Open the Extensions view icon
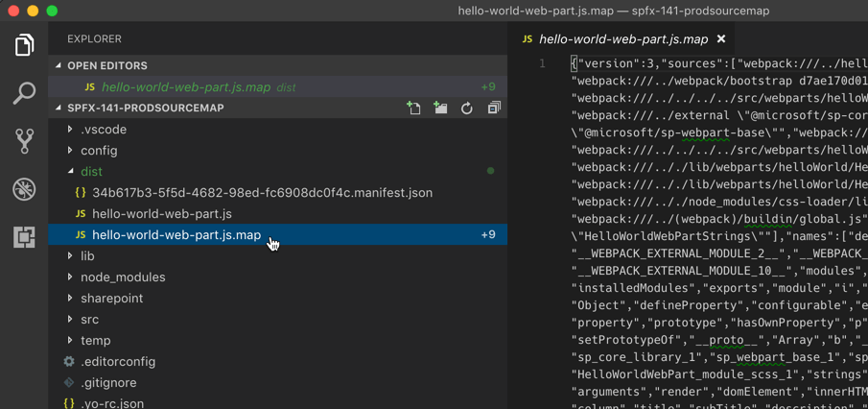This screenshot has width=868, height=409. [24, 237]
